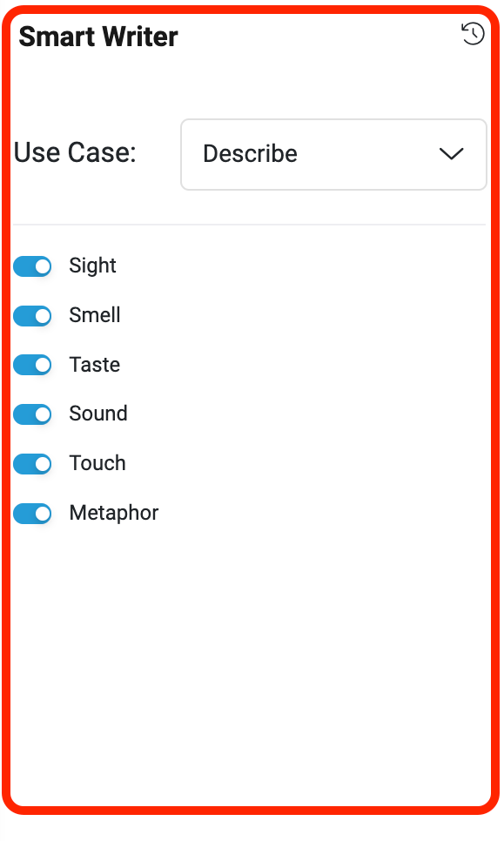
Task: Click the Smell label text
Action: point(94,315)
